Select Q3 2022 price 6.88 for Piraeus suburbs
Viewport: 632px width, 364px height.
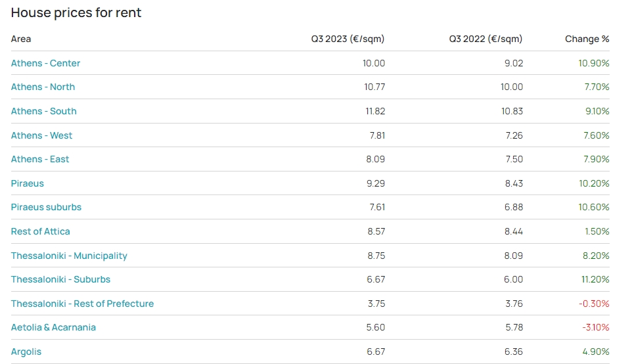[514, 207]
